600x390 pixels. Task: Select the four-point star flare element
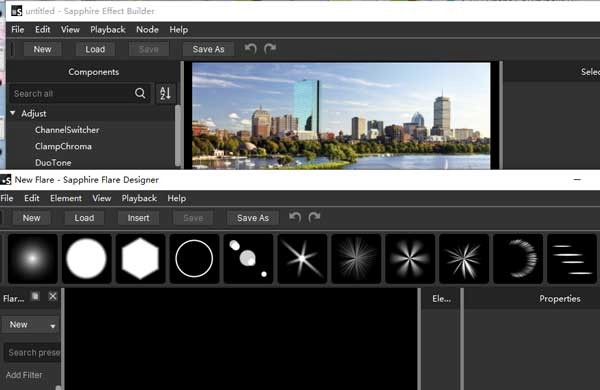pyautogui.click(x=302, y=259)
